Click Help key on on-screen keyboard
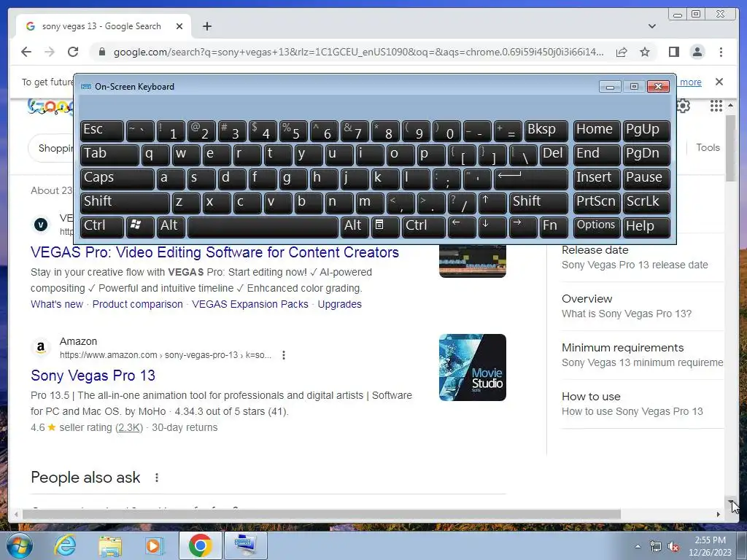The height and width of the screenshot is (560, 747). (646, 226)
